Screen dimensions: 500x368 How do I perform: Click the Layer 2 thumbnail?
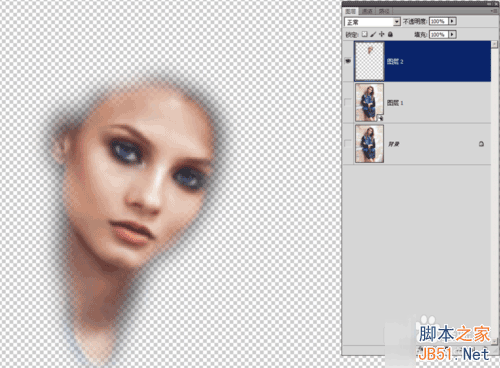(x=369, y=61)
